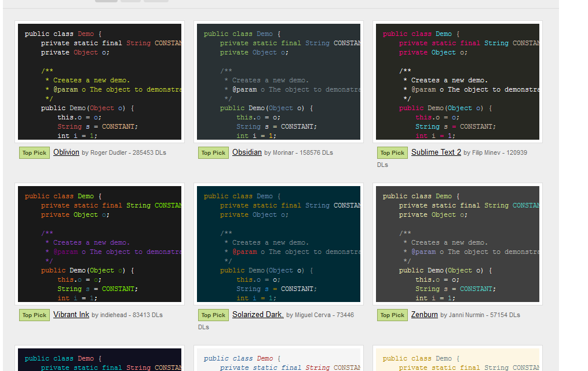The width and height of the screenshot is (588, 371).
Task: Open the Oblivion theme link
Action: [66, 152]
